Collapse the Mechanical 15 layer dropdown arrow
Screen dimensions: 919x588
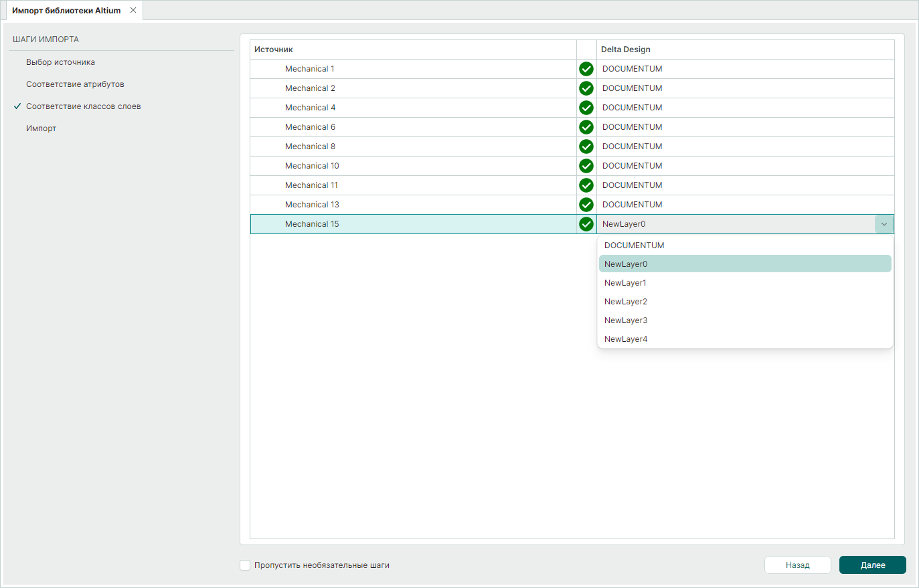(x=884, y=224)
